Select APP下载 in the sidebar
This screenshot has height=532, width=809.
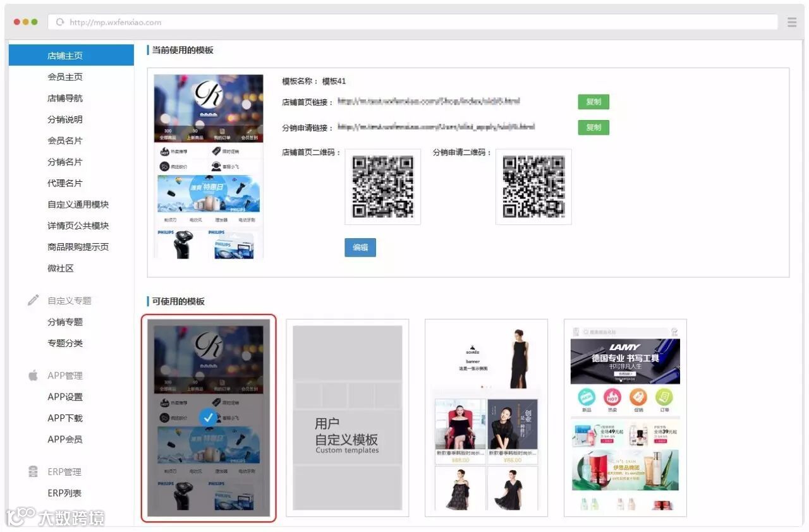[x=65, y=418]
